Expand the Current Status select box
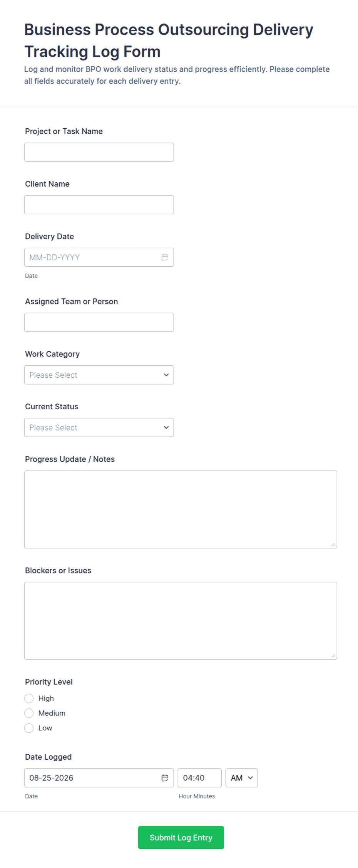Image resolution: width=358 pixels, height=868 pixels. pyautogui.click(x=99, y=427)
